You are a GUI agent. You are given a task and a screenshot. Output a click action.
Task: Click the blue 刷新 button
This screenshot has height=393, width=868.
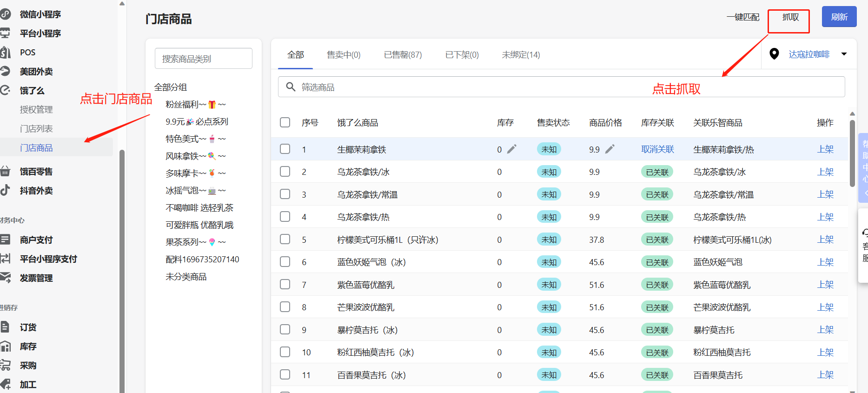[x=839, y=17]
